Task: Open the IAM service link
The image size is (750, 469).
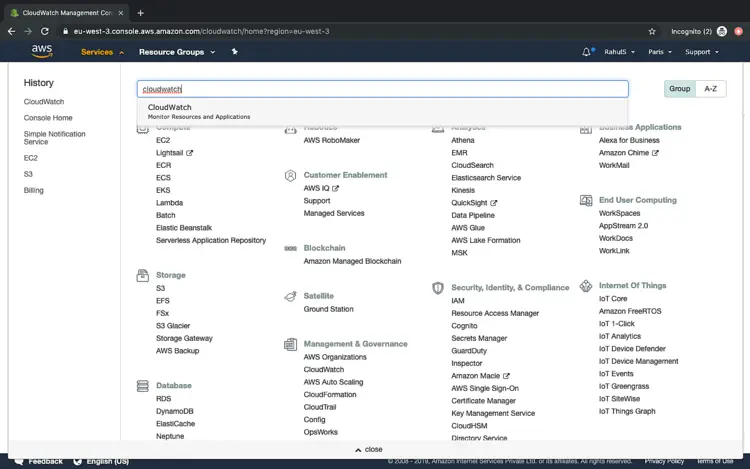Action: coord(458,301)
